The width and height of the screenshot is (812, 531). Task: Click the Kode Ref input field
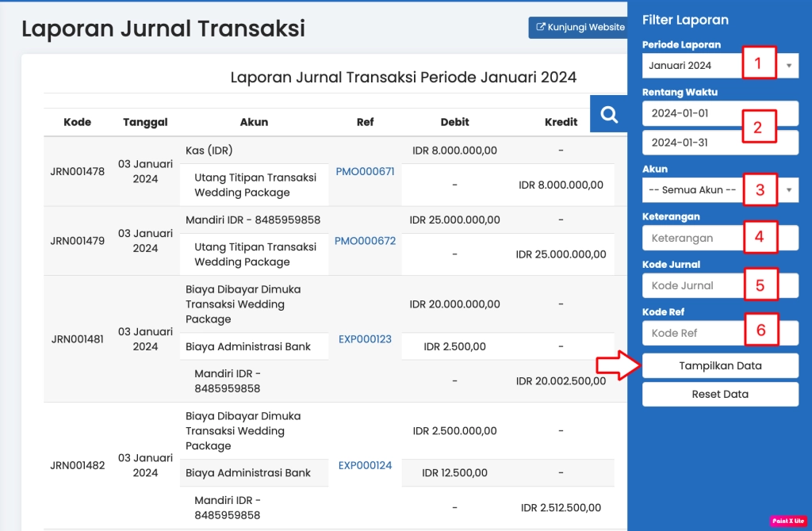690,333
